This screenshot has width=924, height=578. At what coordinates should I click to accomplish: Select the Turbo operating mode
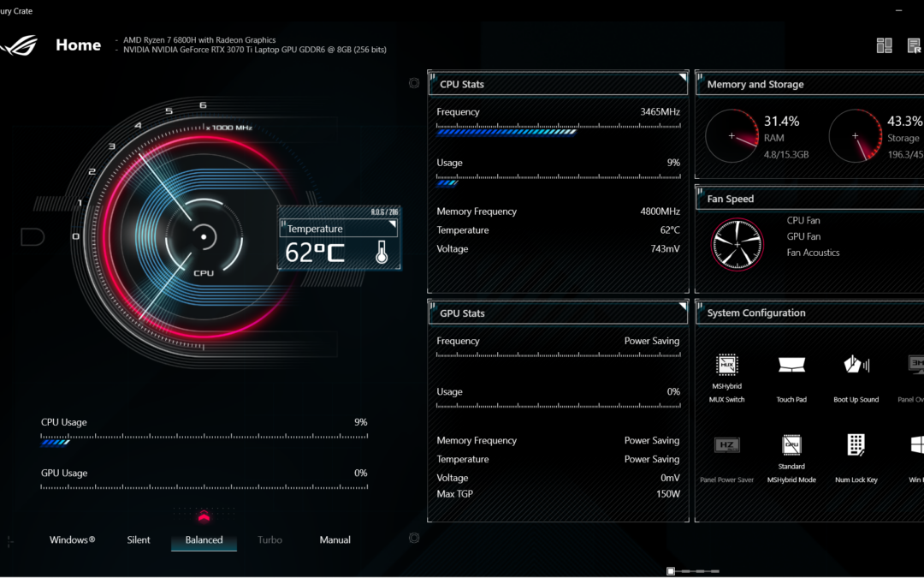[x=269, y=540]
